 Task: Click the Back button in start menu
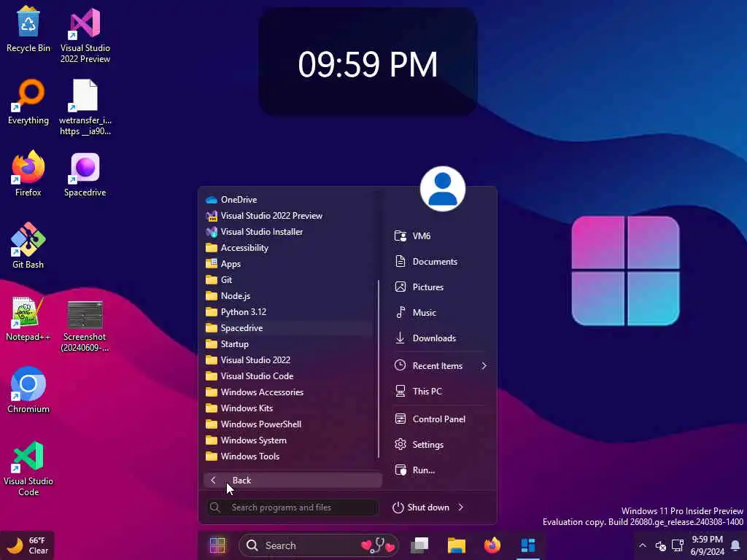pyautogui.click(x=293, y=481)
